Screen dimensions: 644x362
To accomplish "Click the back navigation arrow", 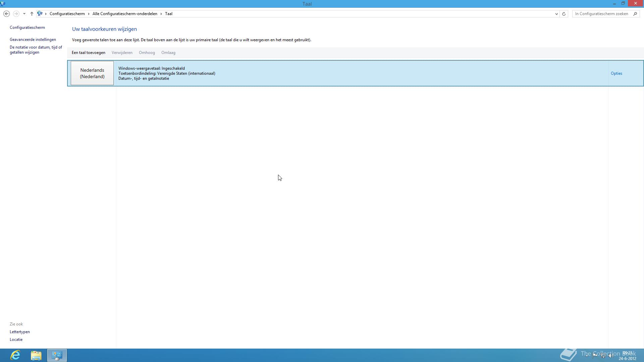I will 6,14.
